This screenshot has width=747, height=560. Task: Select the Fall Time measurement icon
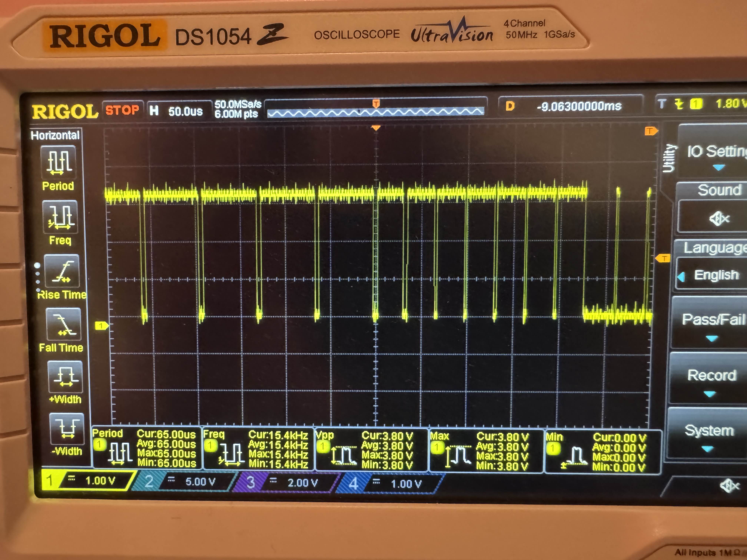[x=64, y=324]
